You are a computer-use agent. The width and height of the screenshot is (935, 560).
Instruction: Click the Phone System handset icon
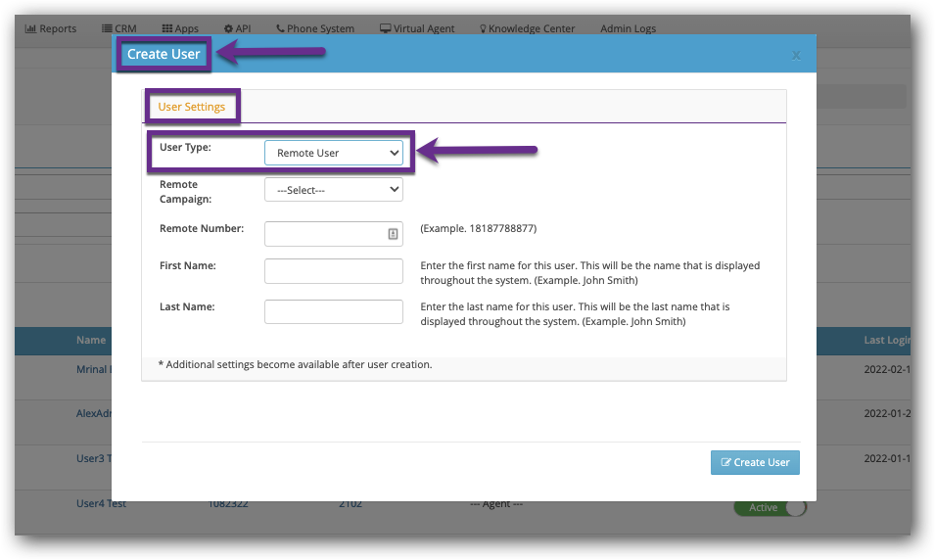pos(281,28)
